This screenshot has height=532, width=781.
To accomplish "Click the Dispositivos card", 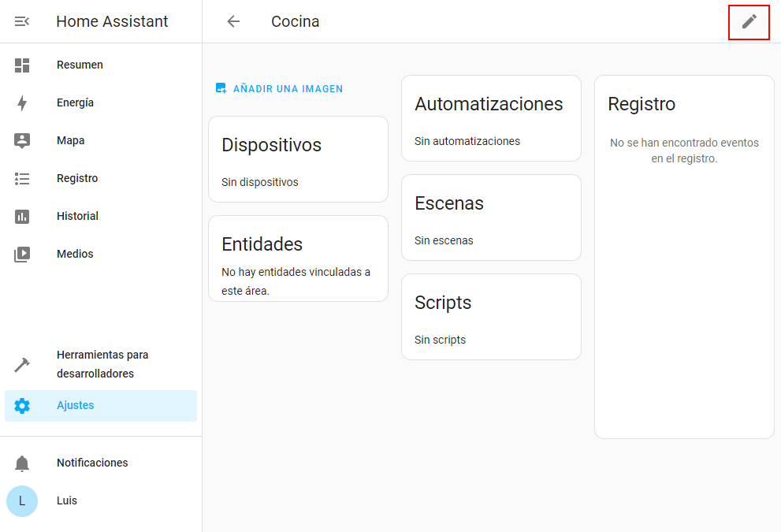I will click(298, 159).
